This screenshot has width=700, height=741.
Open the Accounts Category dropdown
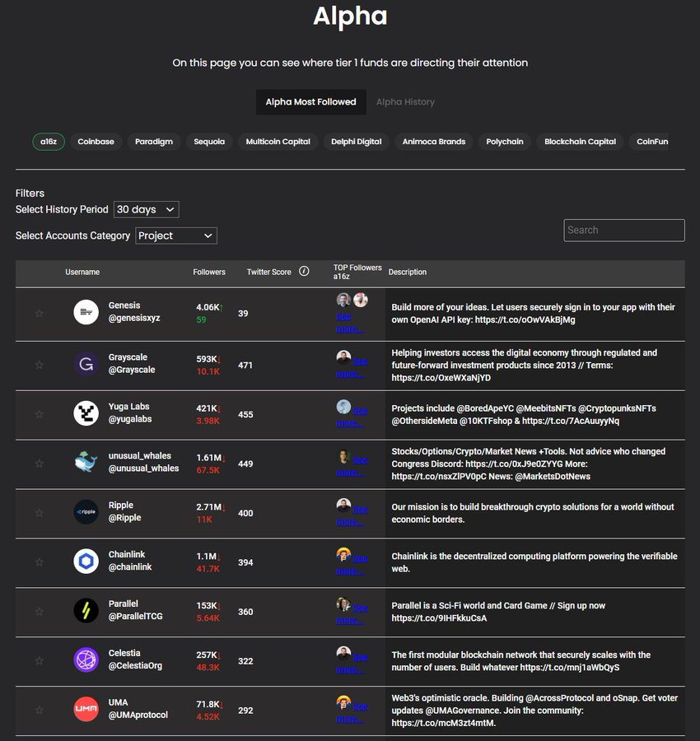pos(176,235)
